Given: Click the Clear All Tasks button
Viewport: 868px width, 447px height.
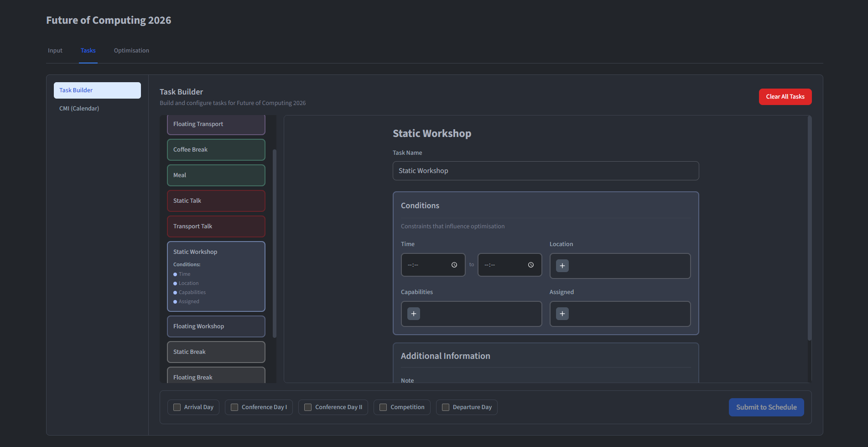Looking at the screenshot, I should [785, 97].
